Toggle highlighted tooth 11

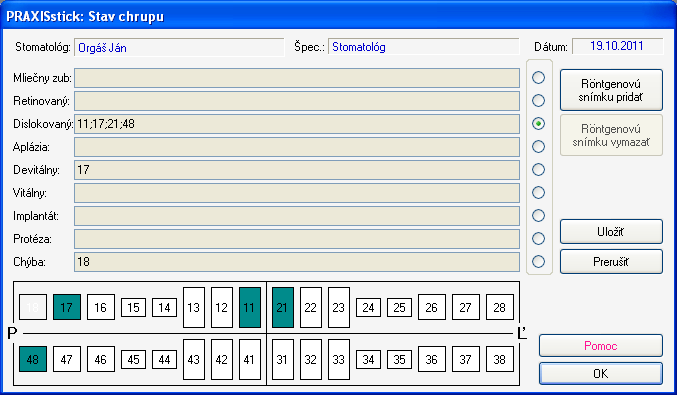(x=250, y=307)
